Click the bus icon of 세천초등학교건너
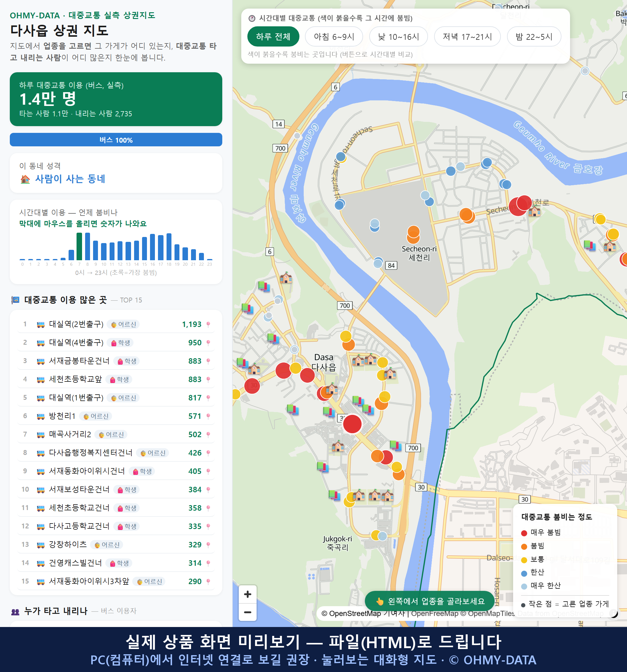627x672 pixels. click(x=40, y=508)
